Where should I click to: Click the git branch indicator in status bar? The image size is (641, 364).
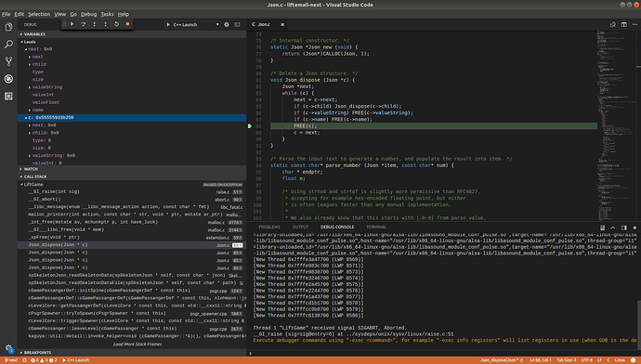(x=11, y=360)
